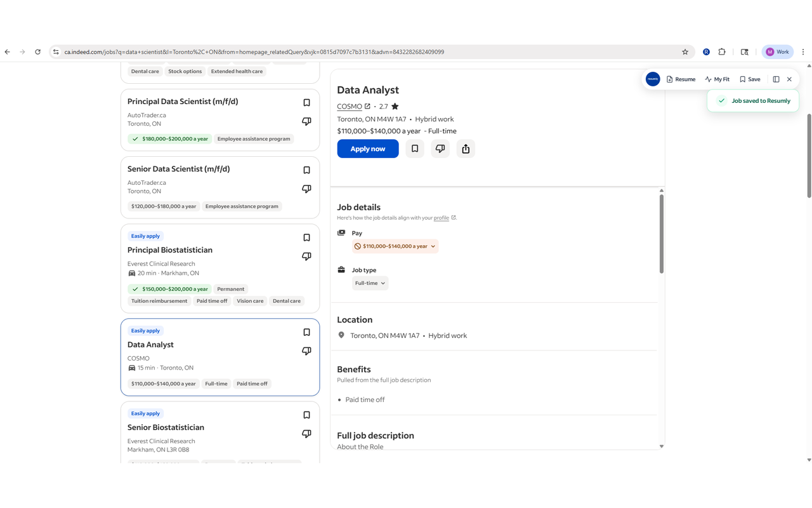Thumbs down the Senior Biostatistician listing
The height and width of the screenshot is (508, 812).
click(x=306, y=434)
